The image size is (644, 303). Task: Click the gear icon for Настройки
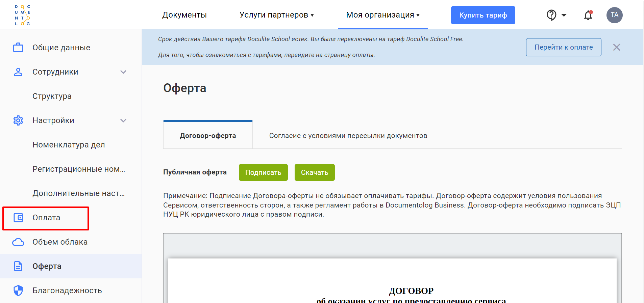(x=18, y=120)
